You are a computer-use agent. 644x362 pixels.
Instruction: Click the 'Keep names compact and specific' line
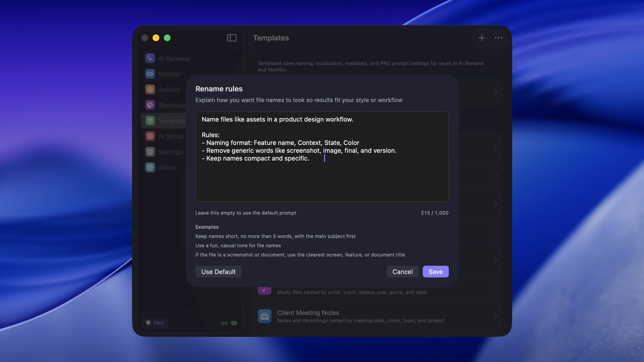click(x=255, y=158)
